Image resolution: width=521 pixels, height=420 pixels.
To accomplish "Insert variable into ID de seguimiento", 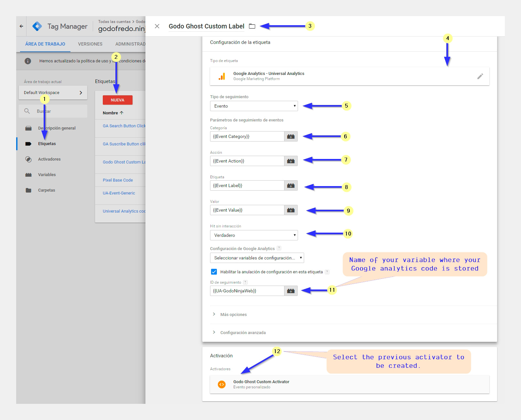I will 291,291.
